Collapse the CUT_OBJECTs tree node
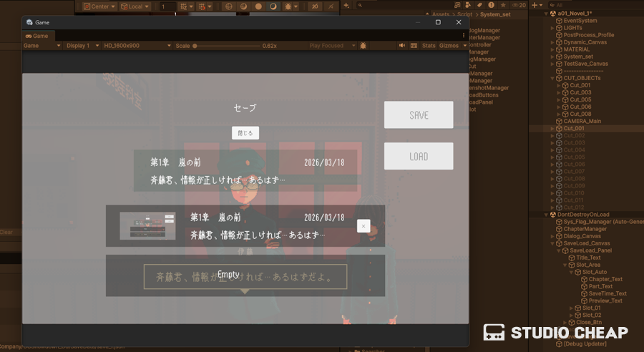Screen dimensions: 644x352 click(x=552, y=78)
